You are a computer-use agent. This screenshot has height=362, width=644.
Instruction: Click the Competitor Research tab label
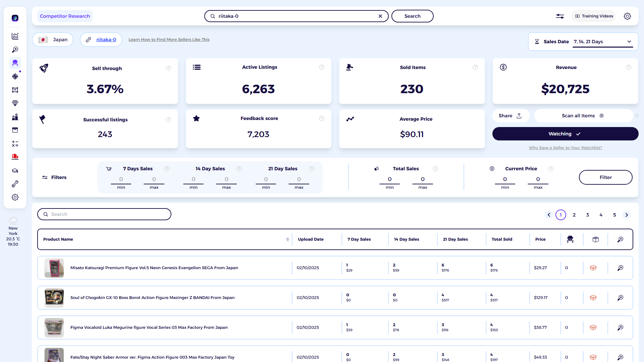[x=65, y=16]
